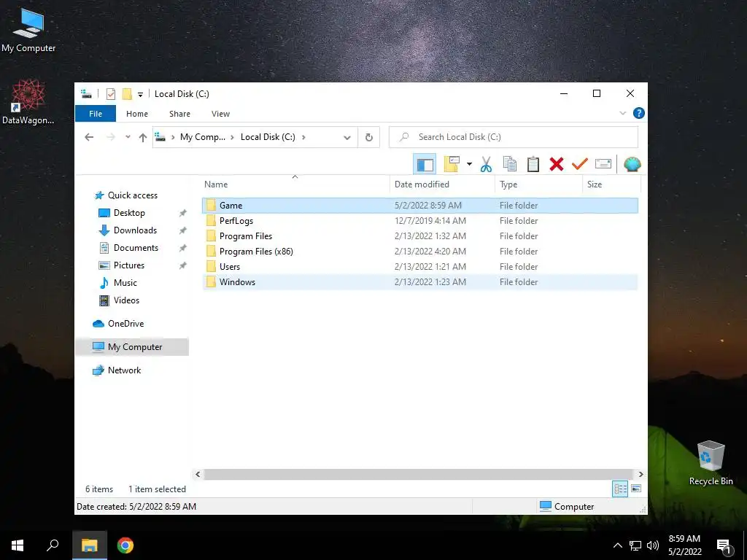The image size is (747, 560).
Task: Click the orange checkmark Properties icon
Action: pyautogui.click(x=580, y=164)
